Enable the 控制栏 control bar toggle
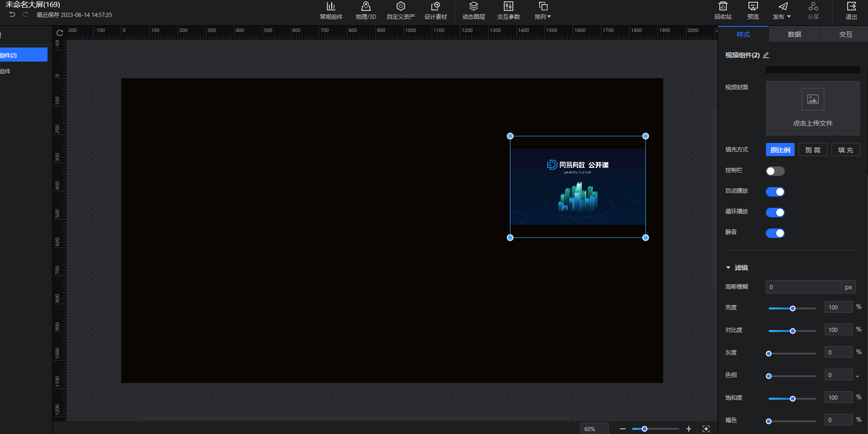The image size is (868, 434). [x=775, y=171]
